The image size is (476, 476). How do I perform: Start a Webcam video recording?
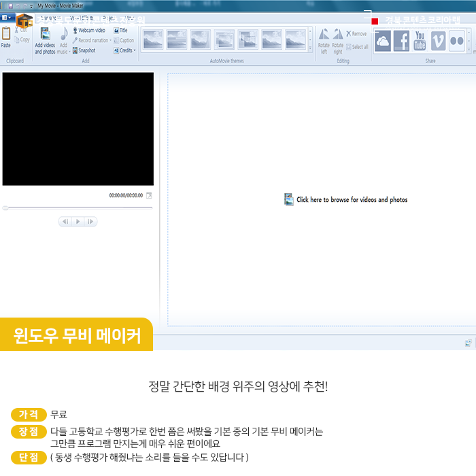tap(89, 31)
